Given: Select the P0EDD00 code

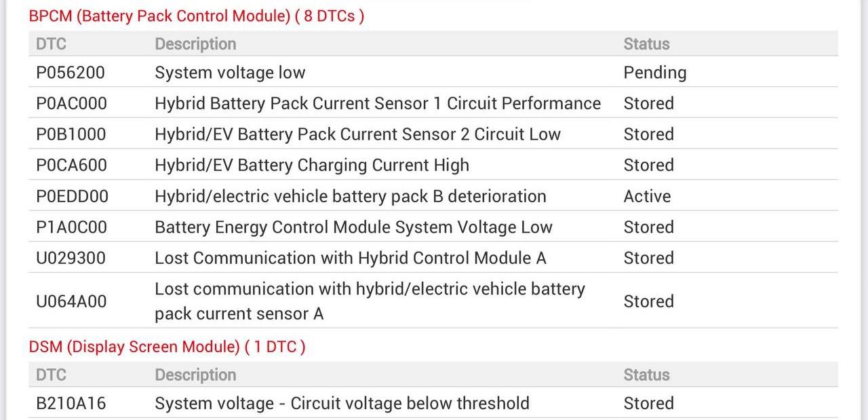Looking at the screenshot, I should 72,196.
